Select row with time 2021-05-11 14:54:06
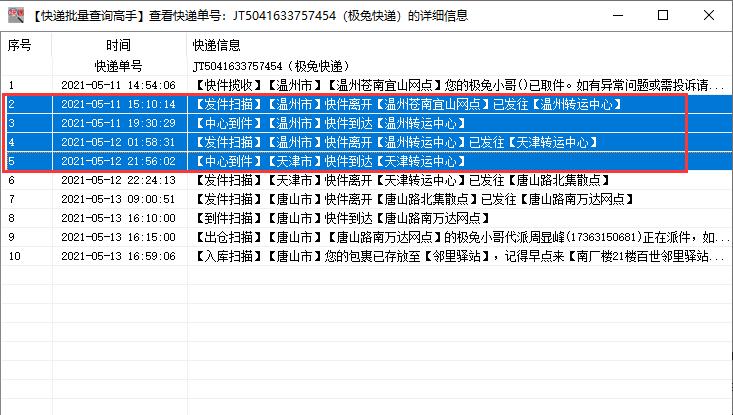 [x=118, y=85]
